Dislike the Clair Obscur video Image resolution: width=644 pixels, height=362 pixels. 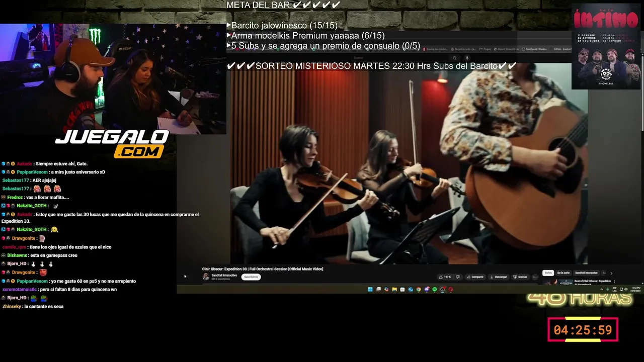(458, 277)
